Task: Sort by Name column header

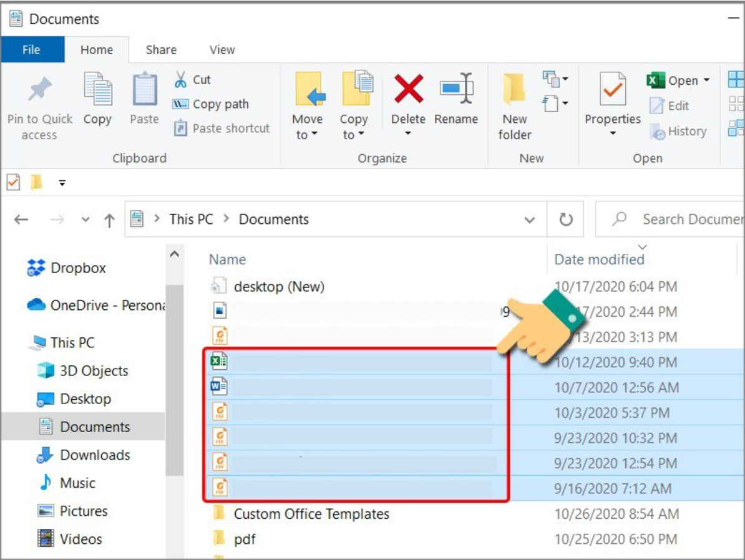Action: click(227, 260)
